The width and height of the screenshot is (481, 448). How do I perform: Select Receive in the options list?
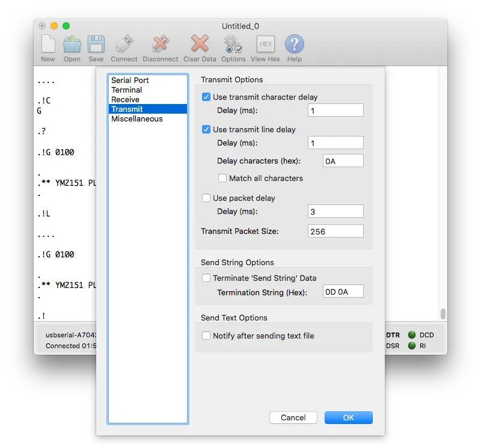(x=148, y=99)
